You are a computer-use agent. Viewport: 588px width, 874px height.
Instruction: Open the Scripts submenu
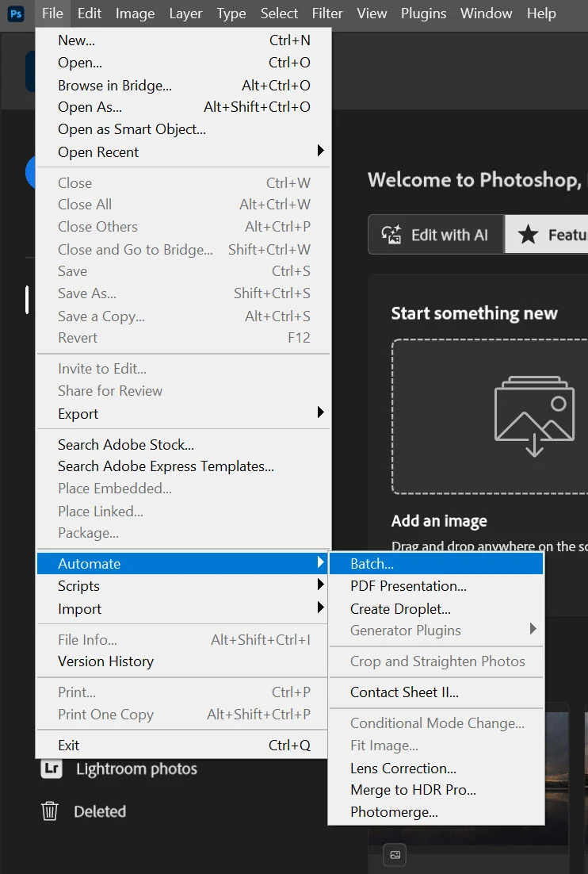(183, 586)
